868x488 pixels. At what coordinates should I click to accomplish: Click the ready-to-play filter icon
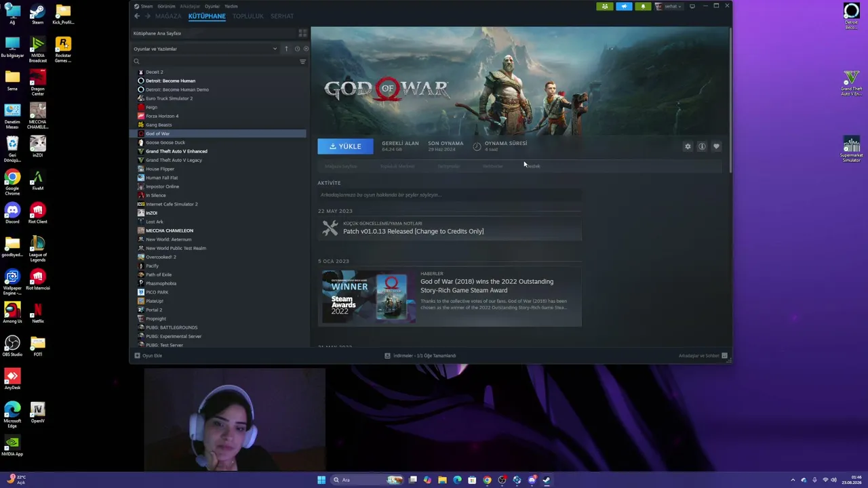tap(306, 49)
